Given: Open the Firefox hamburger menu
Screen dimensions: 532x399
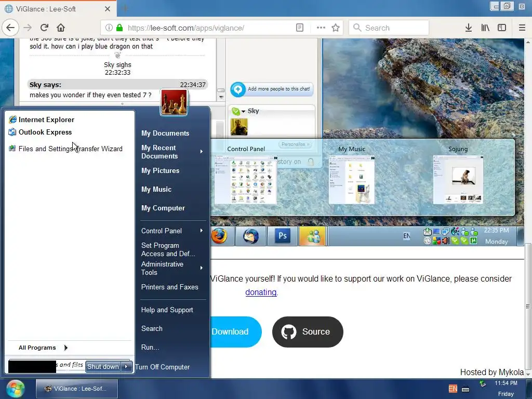Looking at the screenshot, I should pyautogui.click(x=522, y=28).
